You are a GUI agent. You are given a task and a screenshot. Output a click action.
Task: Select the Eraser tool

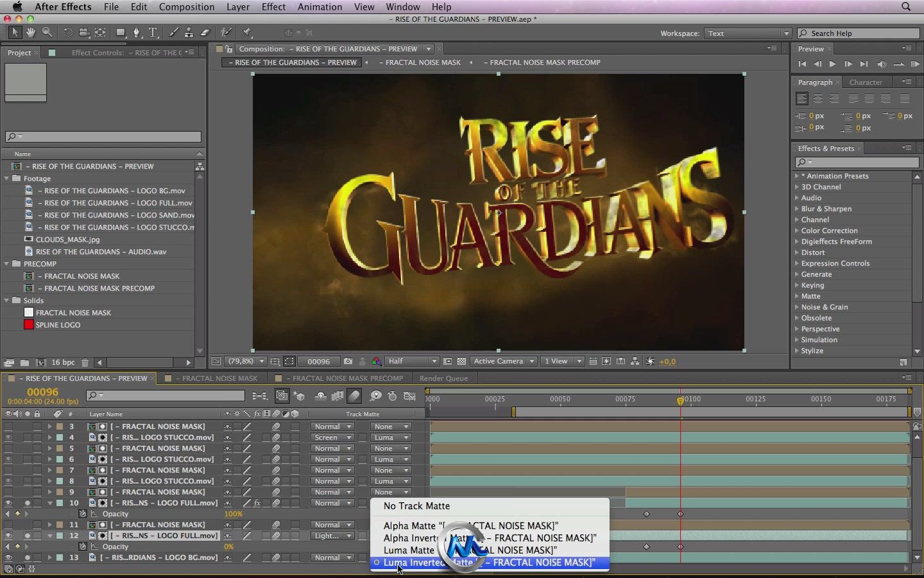pos(205,32)
